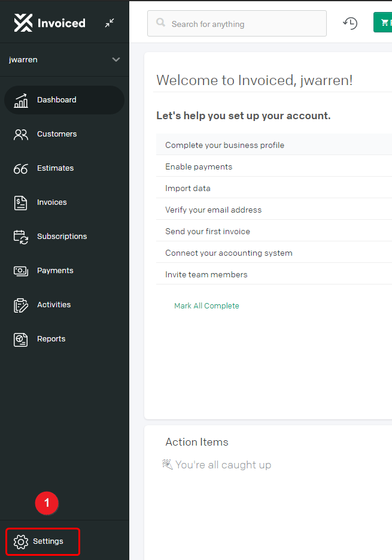Select the Enable payments setup item
Screen dimensions: 392x560
pyautogui.click(x=274, y=167)
